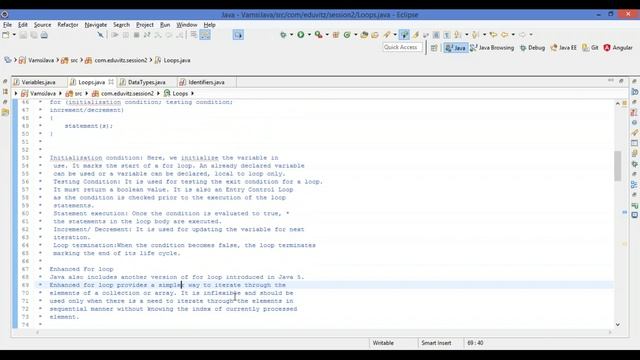The image size is (640, 360).
Task: Switch to the Java EE perspective
Action: pyautogui.click(x=564, y=48)
